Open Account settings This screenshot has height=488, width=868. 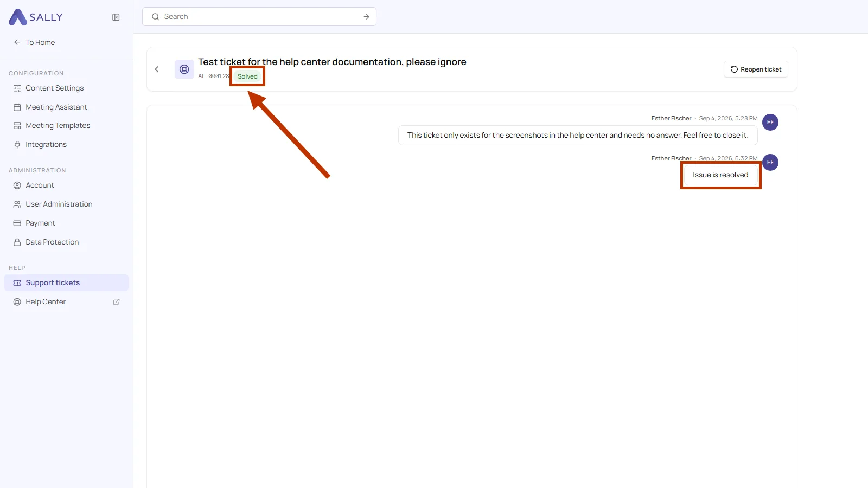coord(66,185)
